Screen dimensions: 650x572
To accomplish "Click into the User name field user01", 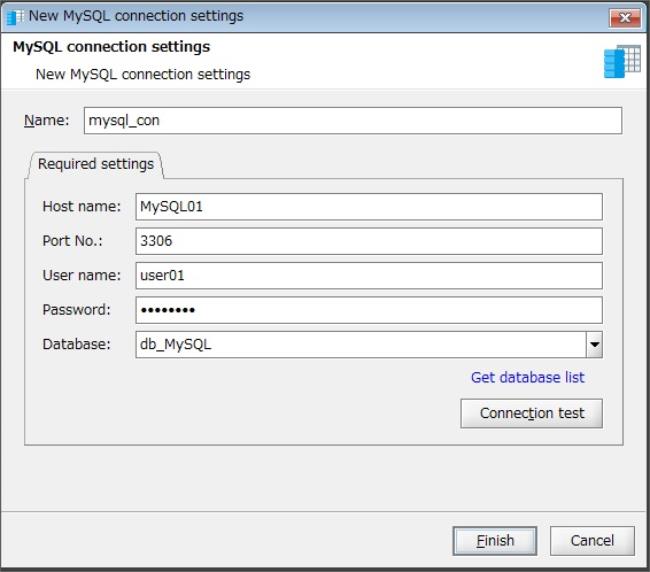I will [369, 275].
